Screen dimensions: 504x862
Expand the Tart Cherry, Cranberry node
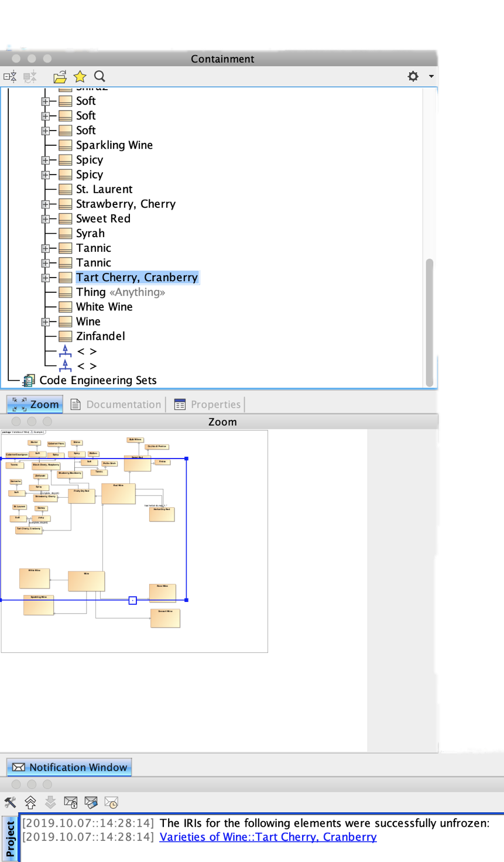pyautogui.click(x=45, y=278)
